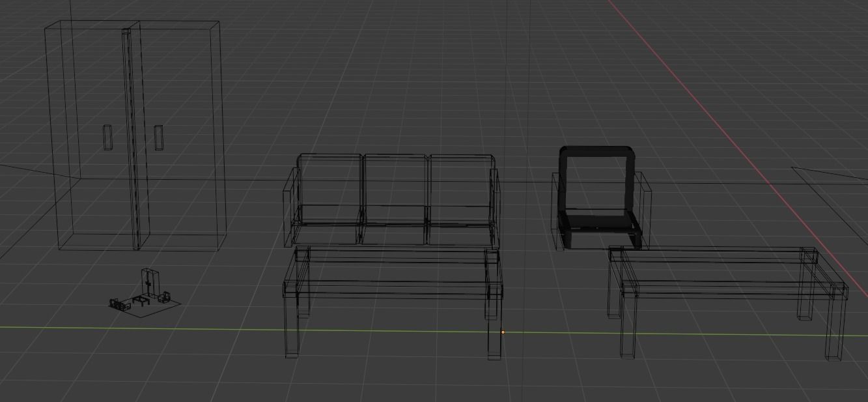Click the wardrobe's right door handle
868x402 pixels.
pos(158,138)
